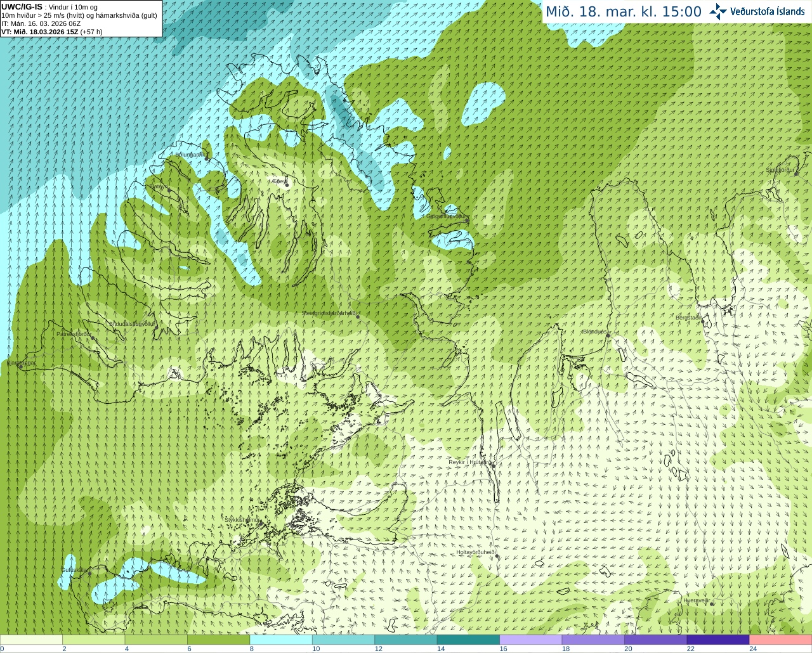
Task: Click the 'UWC/IG-IS' model label
Action: [x=22, y=6]
